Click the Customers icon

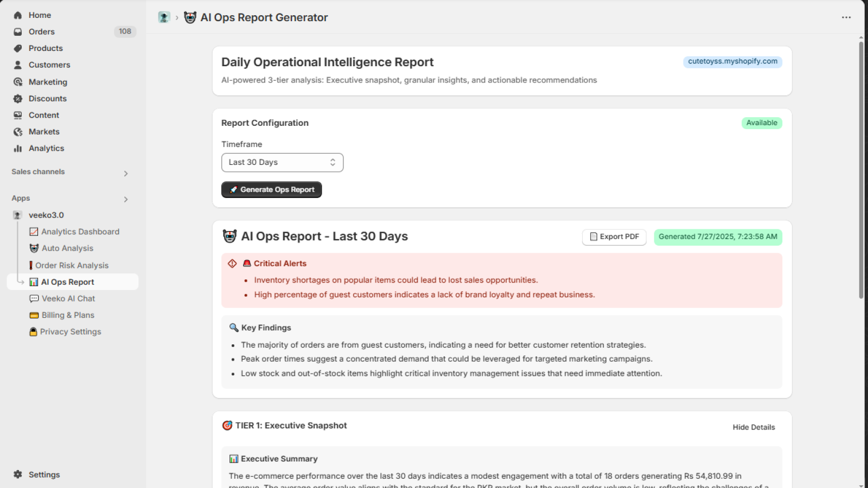pos(18,65)
